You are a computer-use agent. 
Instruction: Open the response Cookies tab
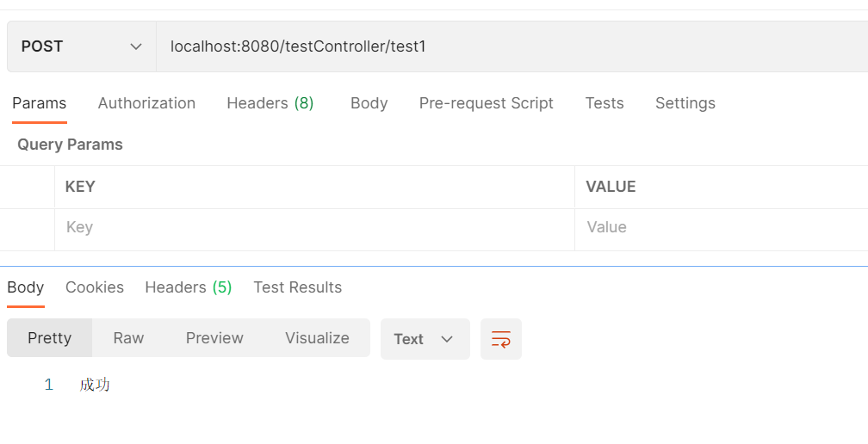(95, 287)
